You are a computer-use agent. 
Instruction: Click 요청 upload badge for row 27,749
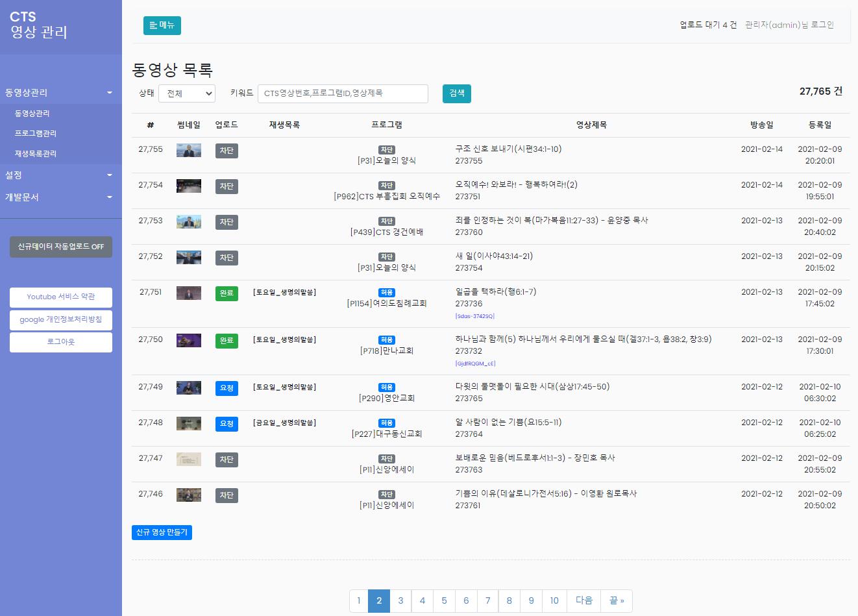[227, 388]
